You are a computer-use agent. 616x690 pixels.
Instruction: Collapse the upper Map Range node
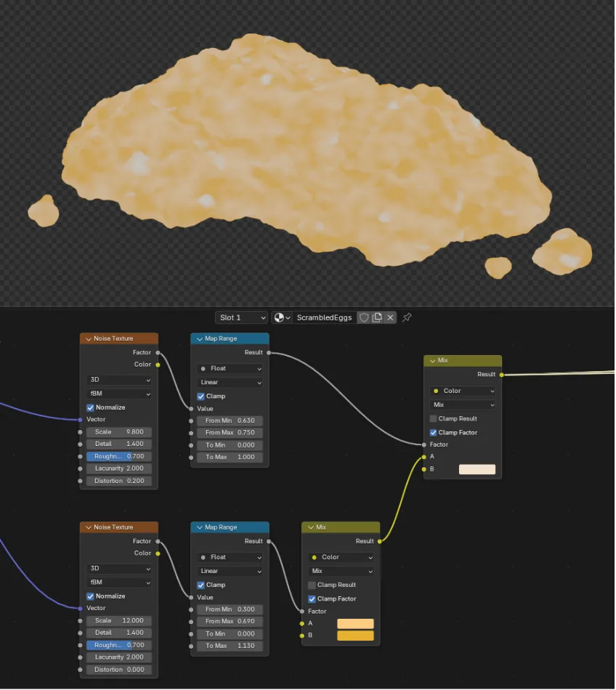coord(199,339)
